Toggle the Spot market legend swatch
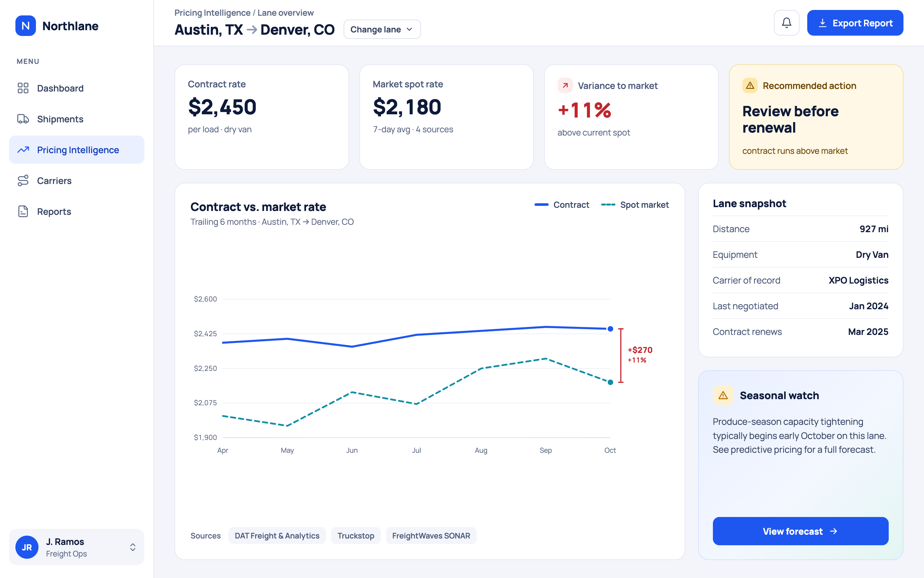 608,205
